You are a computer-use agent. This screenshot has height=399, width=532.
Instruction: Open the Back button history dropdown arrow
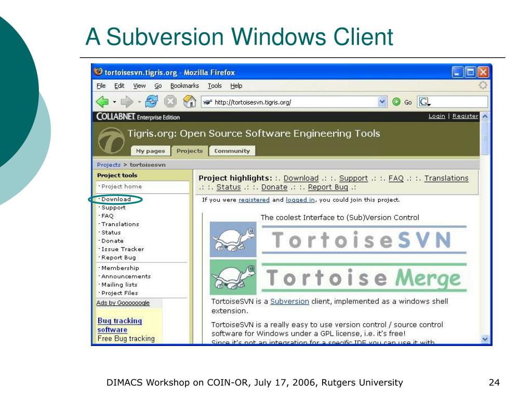coord(114,102)
